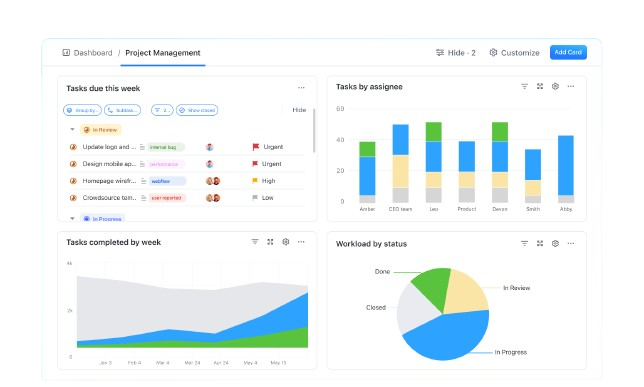Click Abby's blue bar segment
The image size is (644, 387).
coord(566,165)
